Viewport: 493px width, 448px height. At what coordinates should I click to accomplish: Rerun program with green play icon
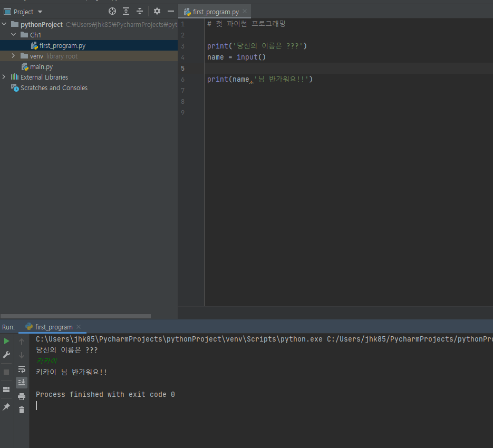click(x=6, y=341)
